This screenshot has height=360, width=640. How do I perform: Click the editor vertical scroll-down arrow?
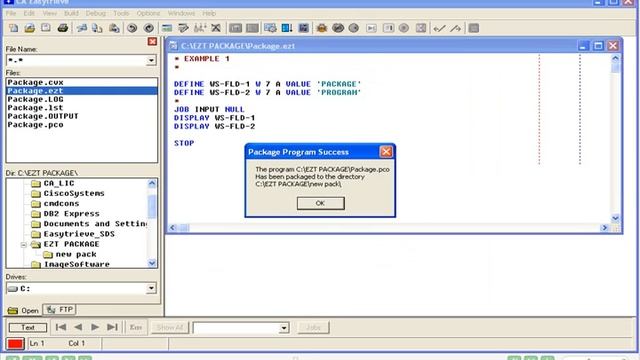point(615,218)
